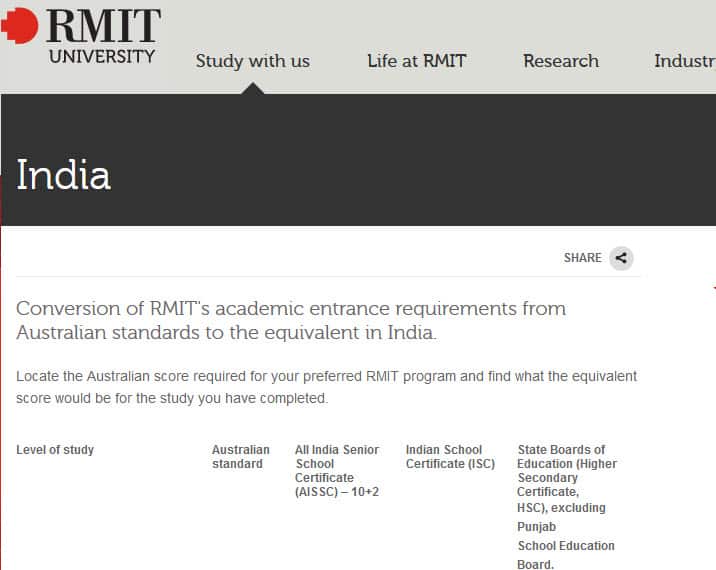Image resolution: width=716 pixels, height=570 pixels.
Task: Click the large RMIT wordmark text
Action: [102, 25]
